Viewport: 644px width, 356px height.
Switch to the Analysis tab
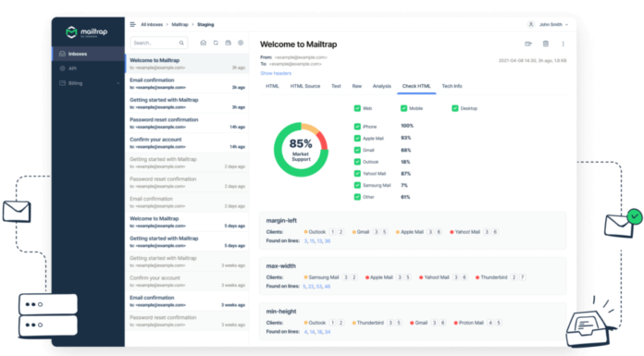pos(381,86)
